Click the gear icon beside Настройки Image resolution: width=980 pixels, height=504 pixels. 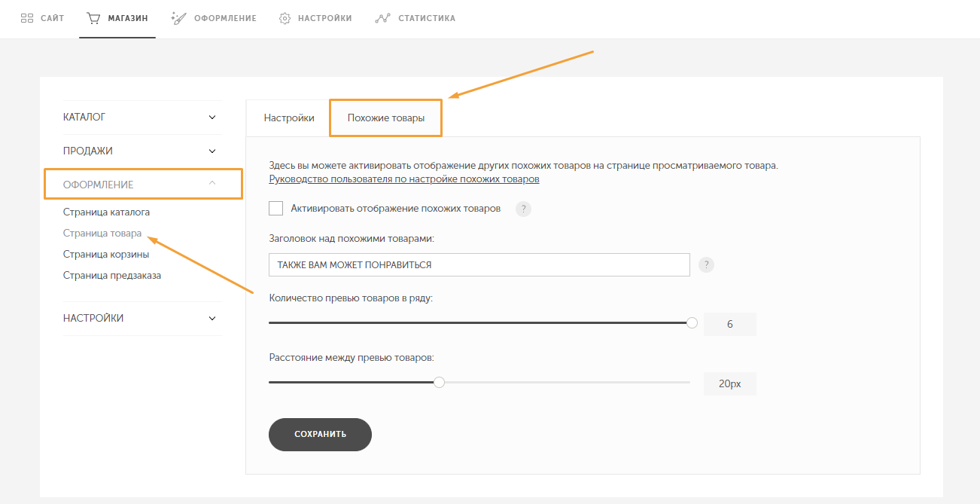285,18
